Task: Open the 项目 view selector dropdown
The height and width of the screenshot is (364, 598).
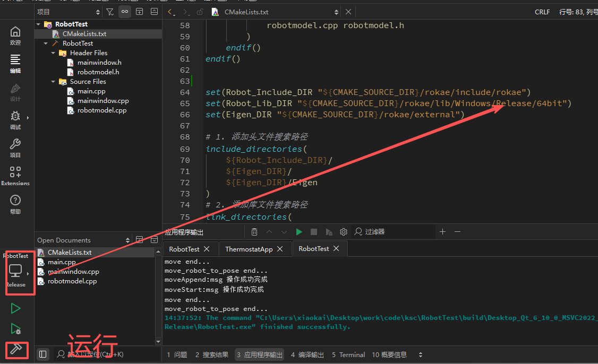Action: (68, 12)
